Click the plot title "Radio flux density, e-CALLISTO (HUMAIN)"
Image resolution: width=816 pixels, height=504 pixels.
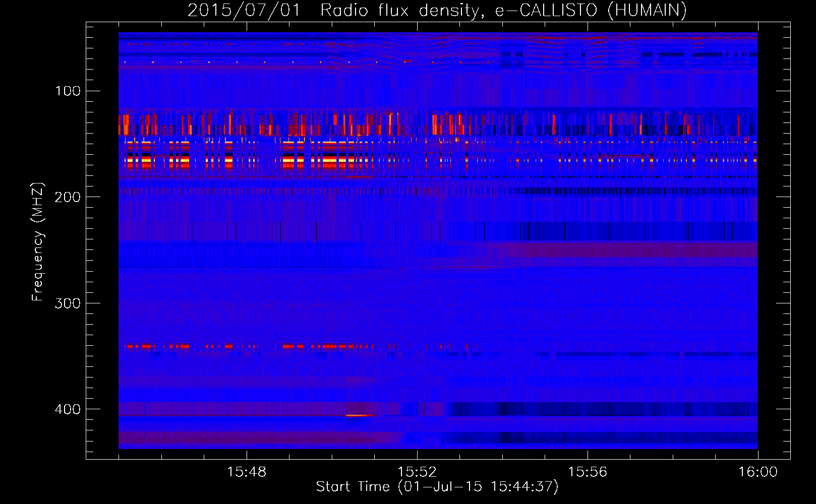(x=503, y=11)
